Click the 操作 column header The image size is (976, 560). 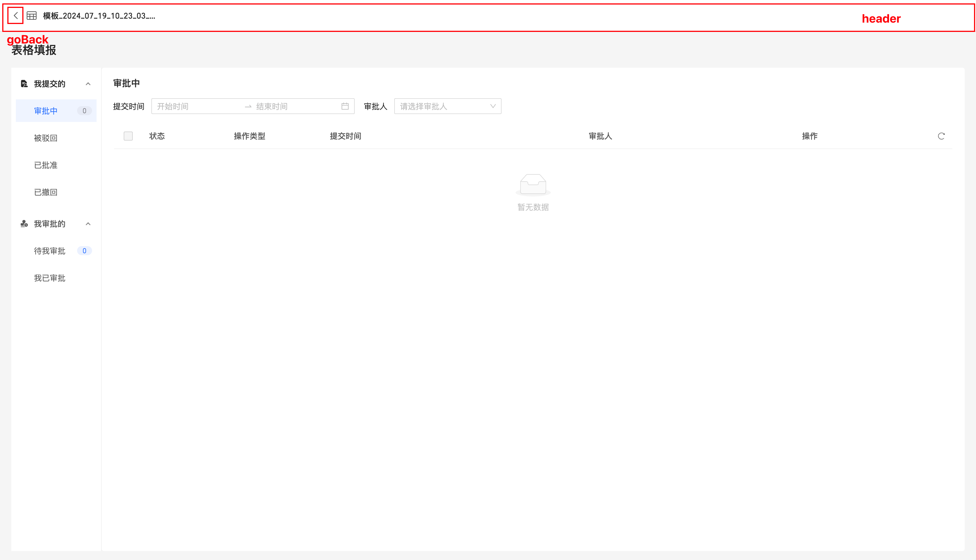pyautogui.click(x=809, y=136)
